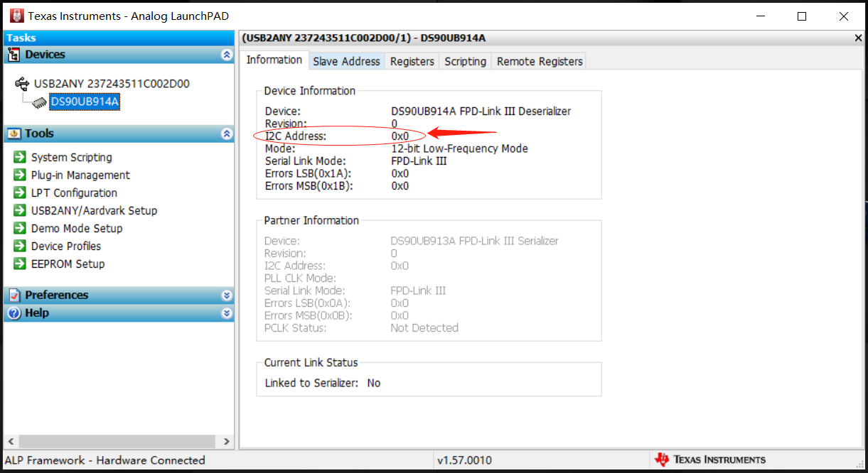Open Device Profiles
Screen dimensions: 868x473
pyautogui.click(x=66, y=246)
